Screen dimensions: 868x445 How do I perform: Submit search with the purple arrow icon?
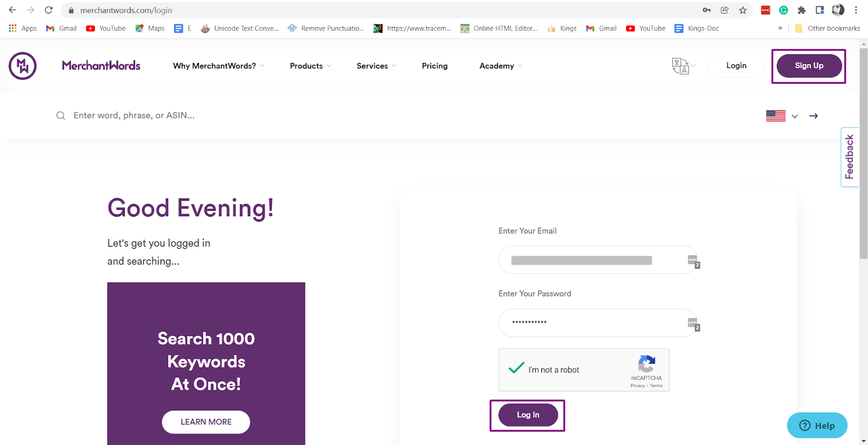(814, 116)
